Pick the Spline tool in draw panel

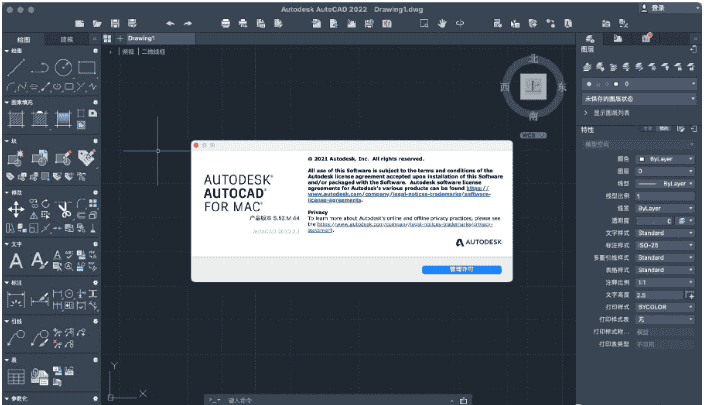pyautogui.click(x=23, y=87)
